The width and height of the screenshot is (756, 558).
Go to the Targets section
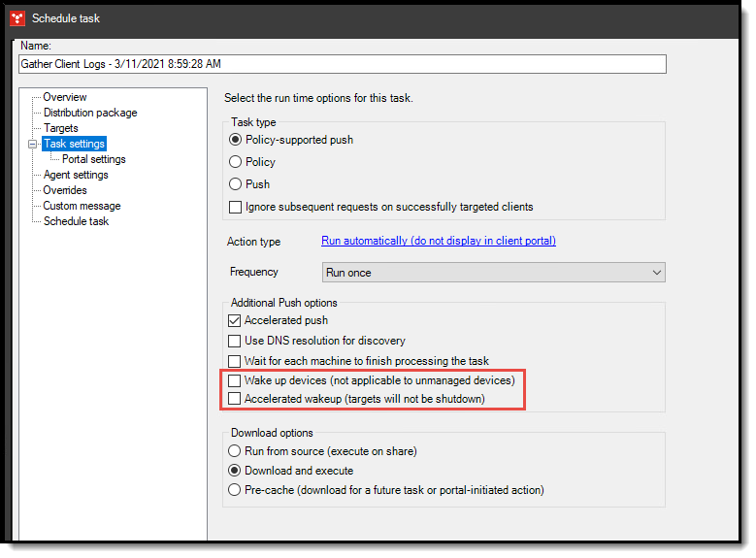point(61,128)
